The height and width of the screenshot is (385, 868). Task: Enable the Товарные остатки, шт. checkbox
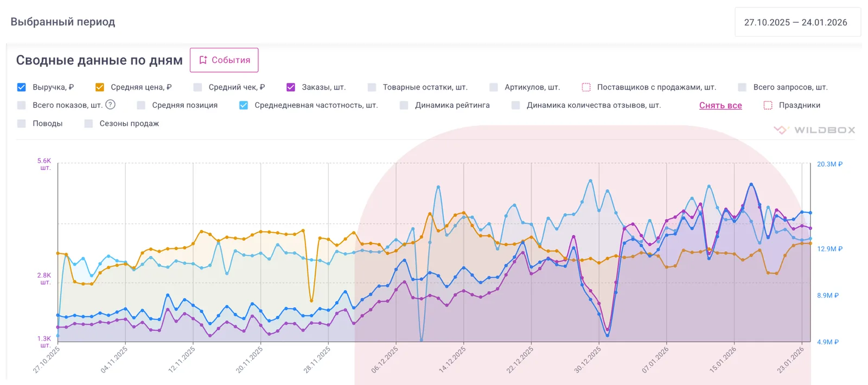372,87
